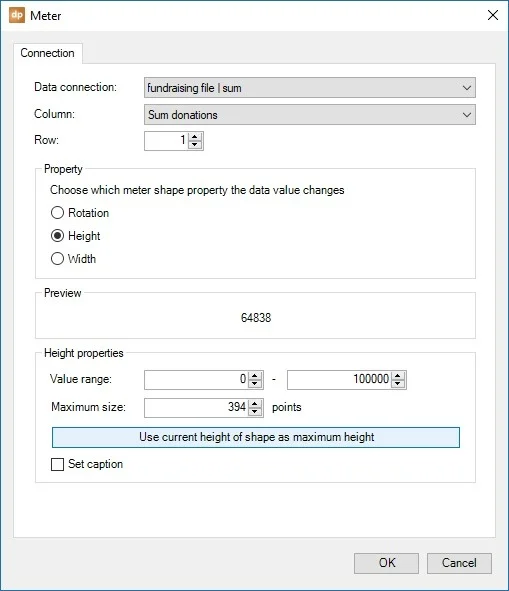Cancel the Meter dialog

pos(459,563)
